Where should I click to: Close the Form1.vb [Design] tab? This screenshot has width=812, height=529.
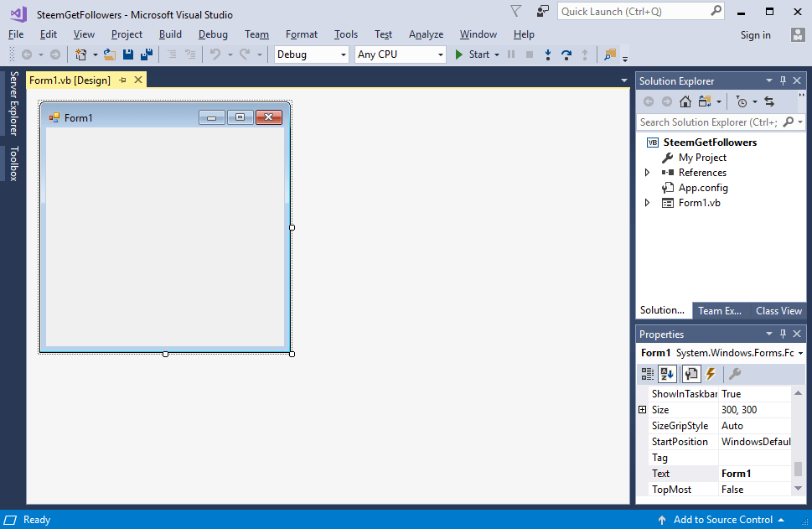(x=138, y=80)
